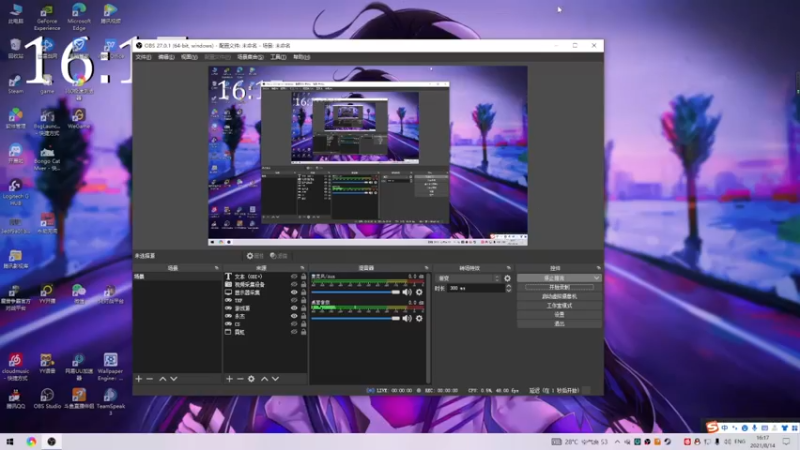Remove the selected scene with minus icon

149,379
